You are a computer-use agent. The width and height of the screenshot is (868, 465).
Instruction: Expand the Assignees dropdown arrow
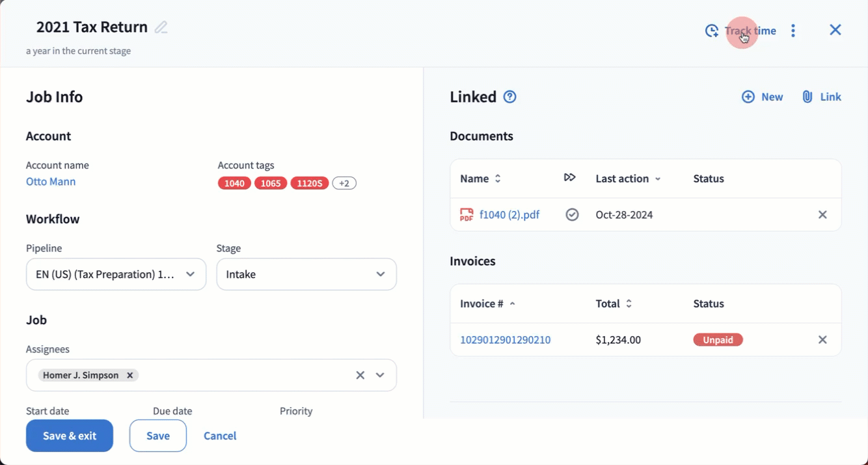(381, 375)
